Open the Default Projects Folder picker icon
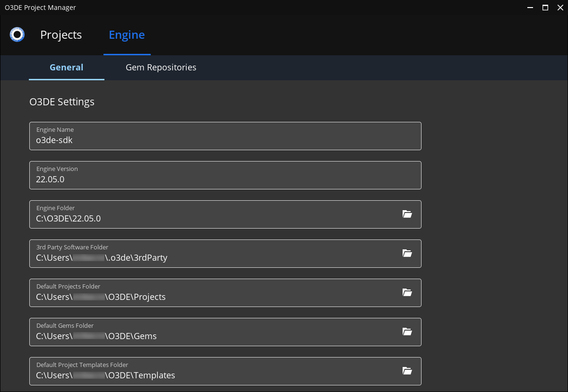Image resolution: width=568 pixels, height=392 pixels. [407, 292]
